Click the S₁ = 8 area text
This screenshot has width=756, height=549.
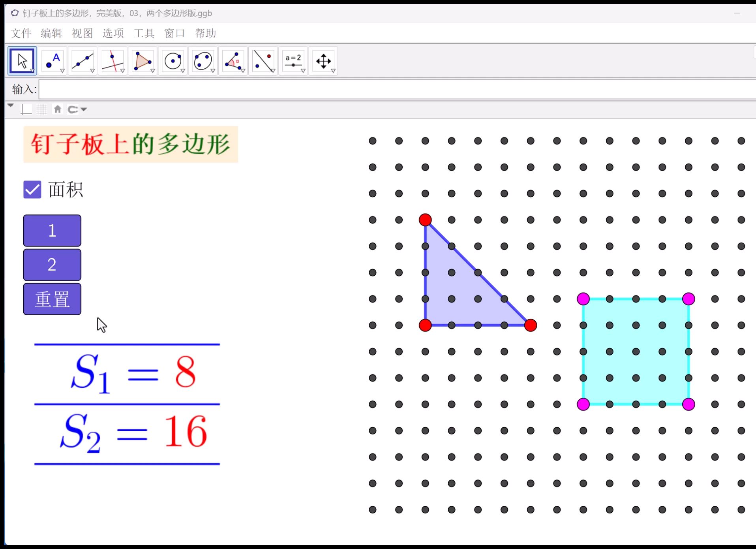click(x=133, y=373)
